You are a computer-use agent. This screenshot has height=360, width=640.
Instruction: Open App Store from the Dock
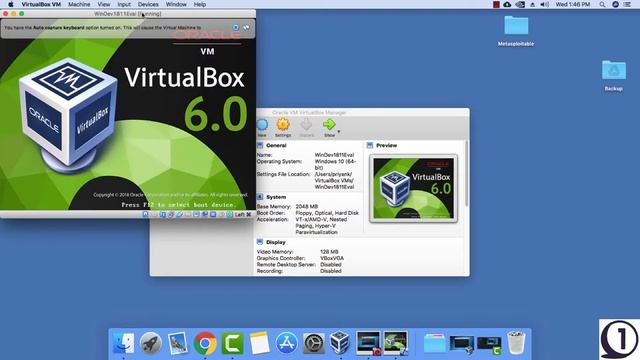287,343
